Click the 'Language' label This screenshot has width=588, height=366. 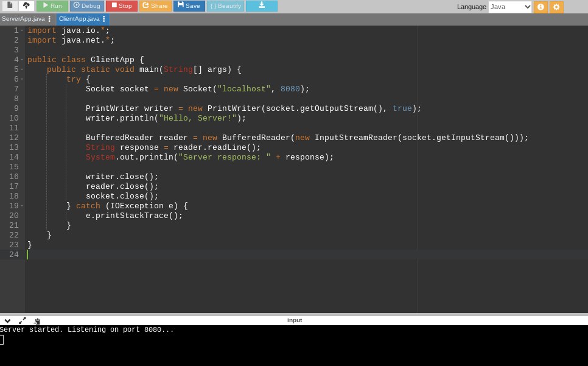pos(471,7)
